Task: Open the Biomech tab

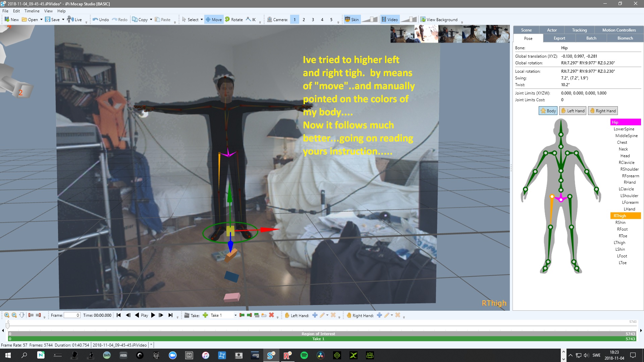Action: pos(625,38)
